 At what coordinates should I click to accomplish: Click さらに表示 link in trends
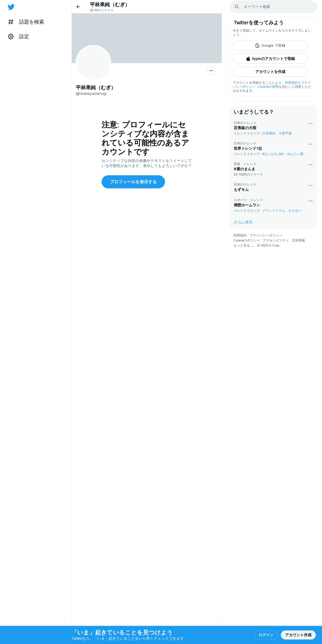pyautogui.click(x=243, y=222)
